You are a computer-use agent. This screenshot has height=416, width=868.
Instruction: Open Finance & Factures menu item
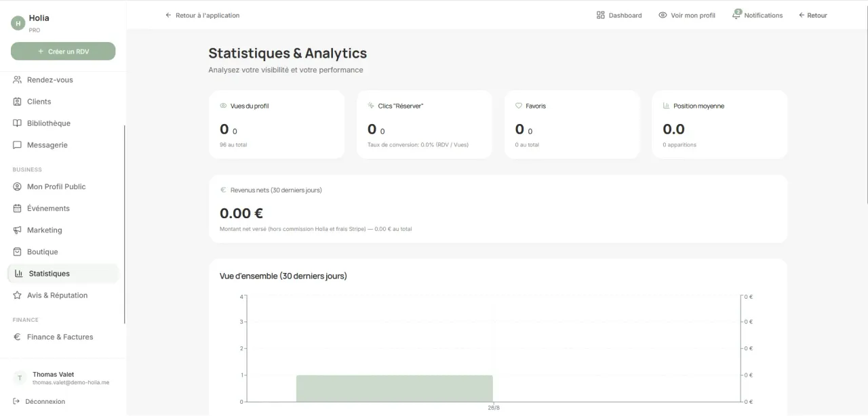(63, 337)
